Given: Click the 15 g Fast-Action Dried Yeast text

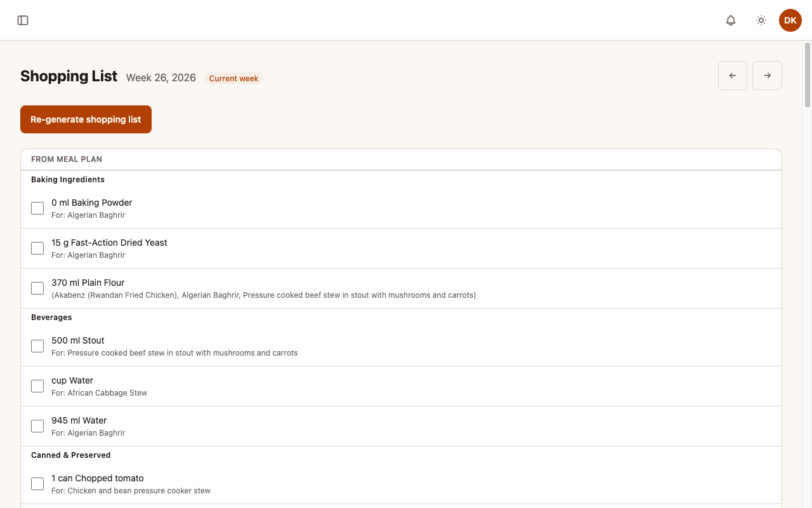Looking at the screenshot, I should tap(109, 243).
